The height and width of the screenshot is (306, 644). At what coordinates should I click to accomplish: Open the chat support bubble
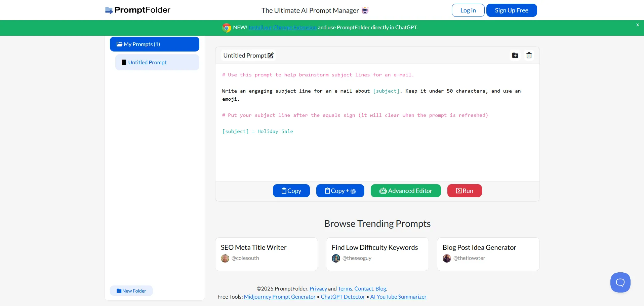(620, 282)
